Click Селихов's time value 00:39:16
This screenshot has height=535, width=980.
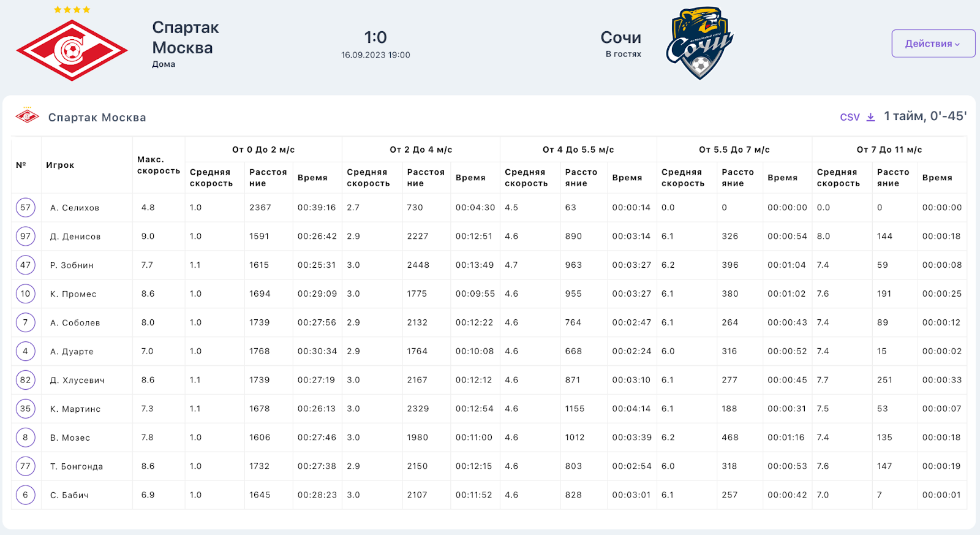point(317,208)
